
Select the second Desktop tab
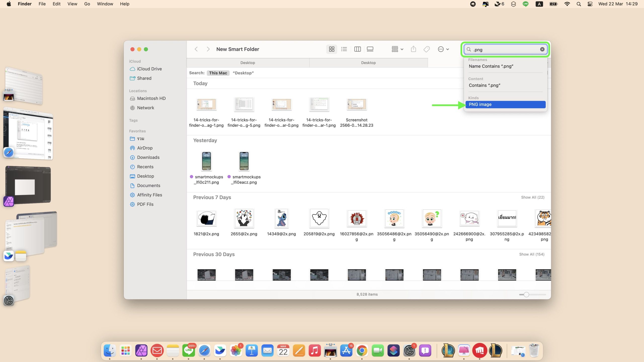tap(368, 63)
